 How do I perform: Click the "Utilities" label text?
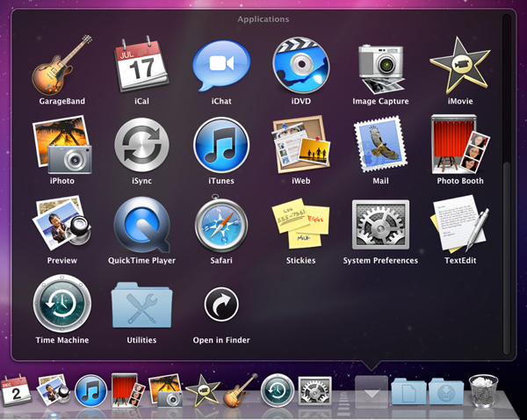pyautogui.click(x=141, y=340)
